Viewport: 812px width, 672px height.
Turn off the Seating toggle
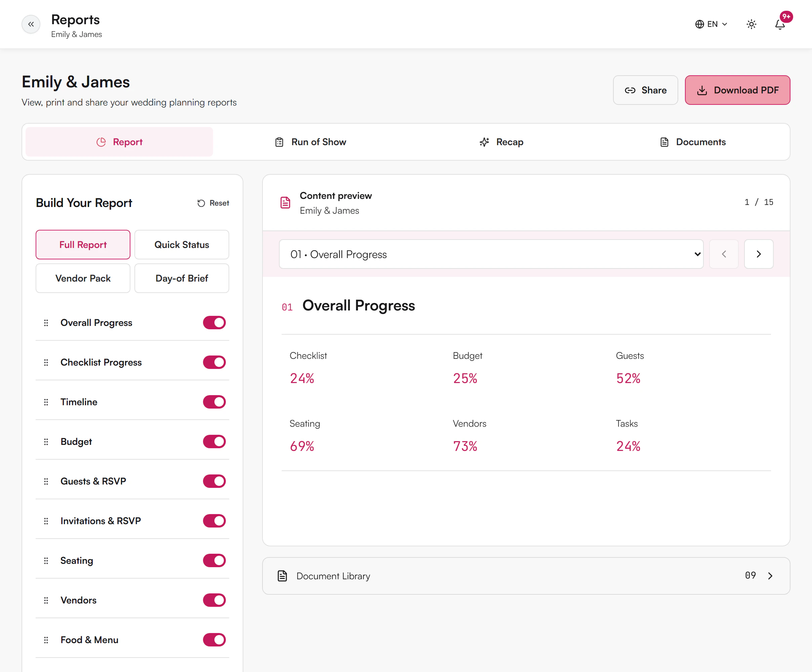[214, 561]
